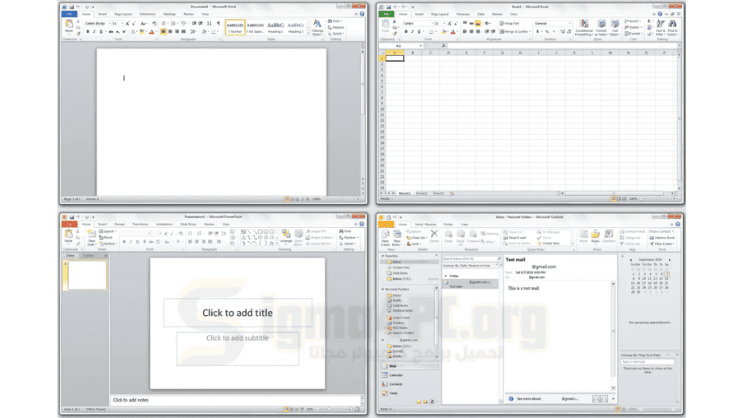The height and width of the screenshot is (418, 743).
Task: Switch to the Outline tab in PowerPoint
Action: click(89, 256)
